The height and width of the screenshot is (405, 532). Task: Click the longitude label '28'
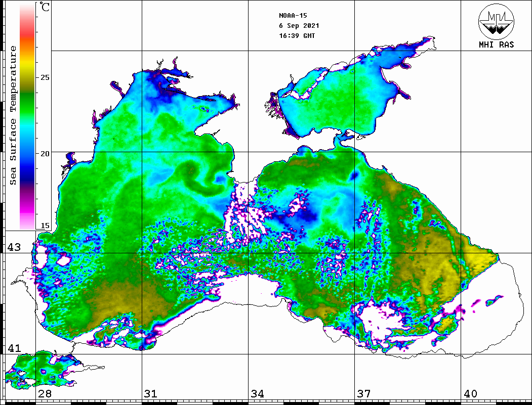(45, 393)
